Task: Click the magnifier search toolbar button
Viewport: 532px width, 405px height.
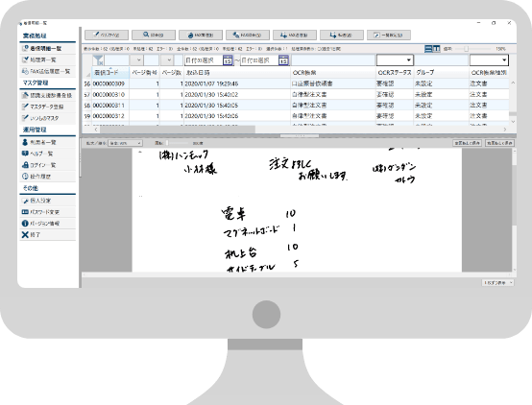Action: tap(154, 35)
